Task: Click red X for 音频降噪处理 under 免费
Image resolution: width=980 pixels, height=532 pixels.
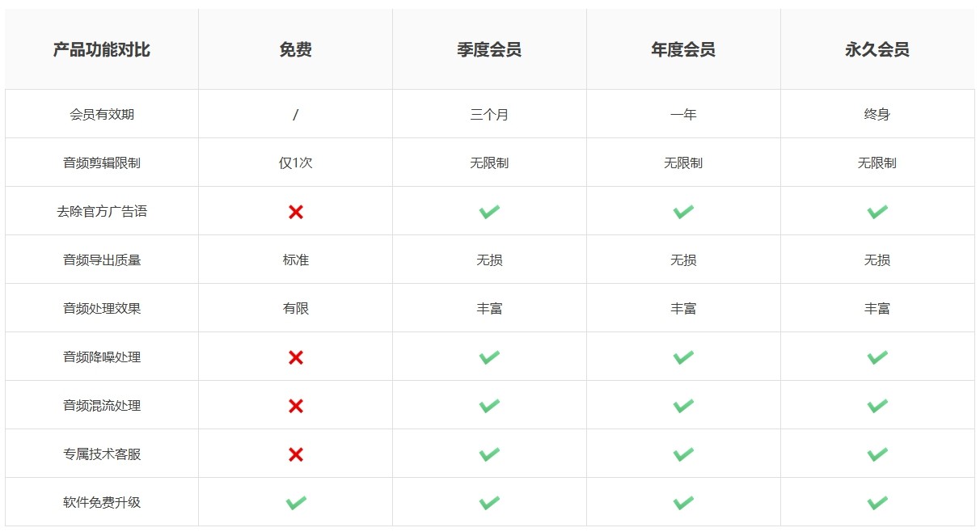Action: pos(296,357)
